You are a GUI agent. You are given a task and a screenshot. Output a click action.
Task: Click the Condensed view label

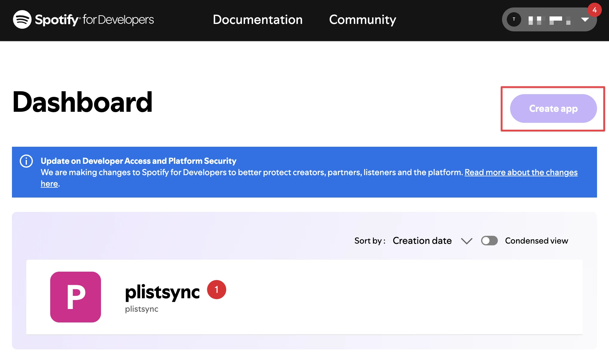tap(536, 241)
